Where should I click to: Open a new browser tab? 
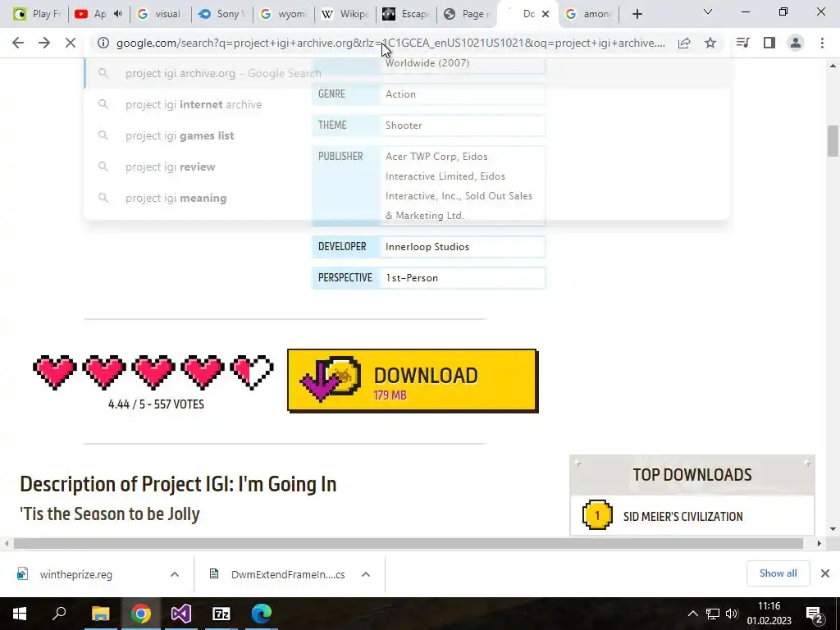tap(637, 14)
